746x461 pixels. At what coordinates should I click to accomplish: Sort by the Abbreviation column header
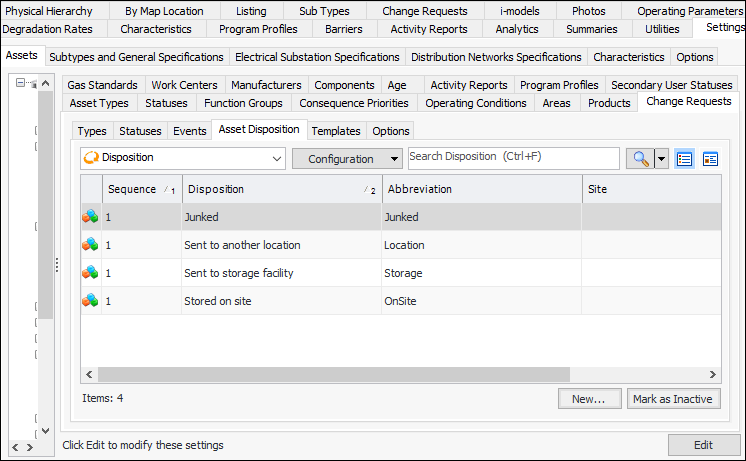coord(480,189)
